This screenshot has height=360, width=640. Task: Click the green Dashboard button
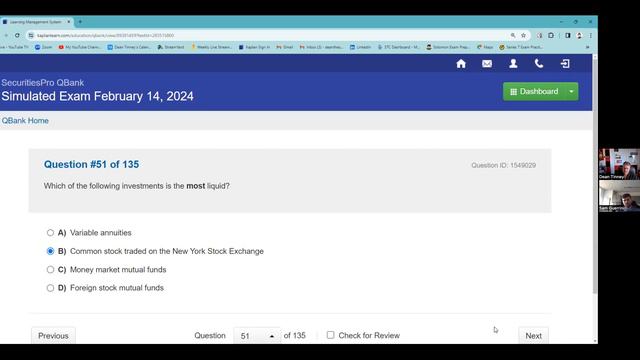tap(534, 91)
